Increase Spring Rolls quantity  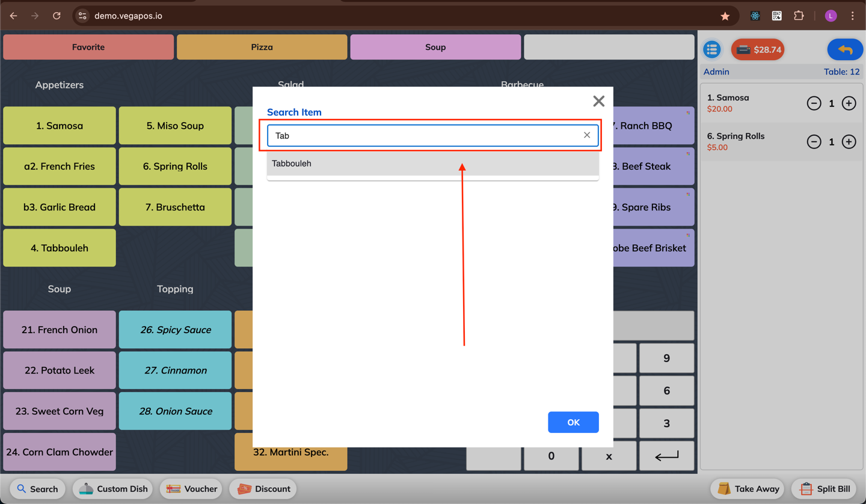tap(849, 142)
